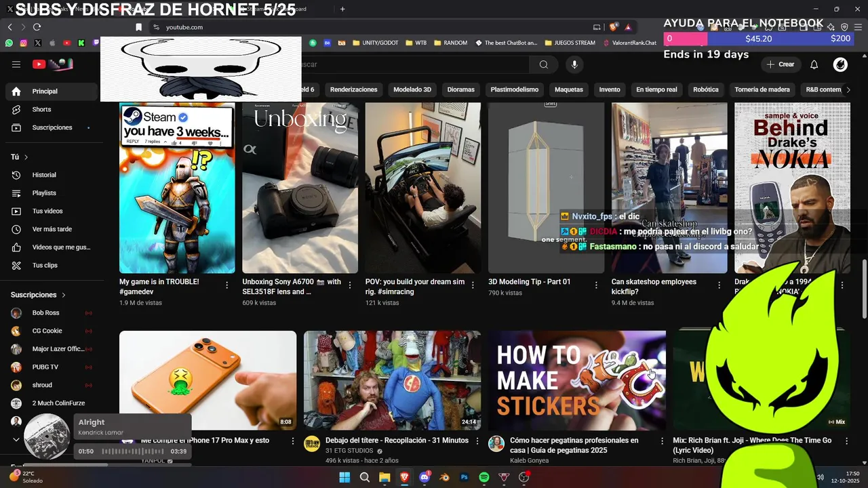Open the JUEGOS STREAM bookmarks folder

point(570,43)
